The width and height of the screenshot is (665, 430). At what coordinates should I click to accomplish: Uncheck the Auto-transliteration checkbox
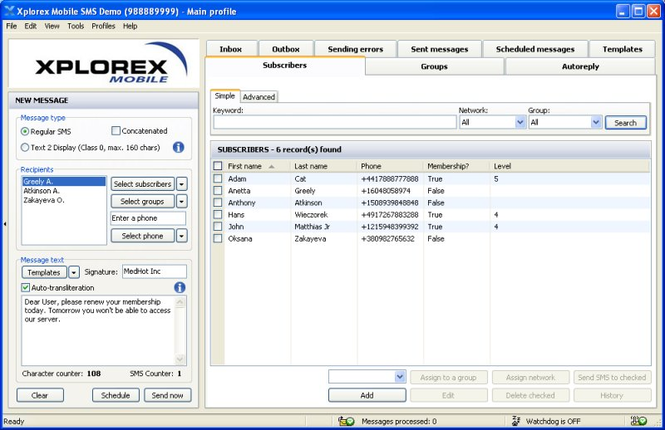25,288
